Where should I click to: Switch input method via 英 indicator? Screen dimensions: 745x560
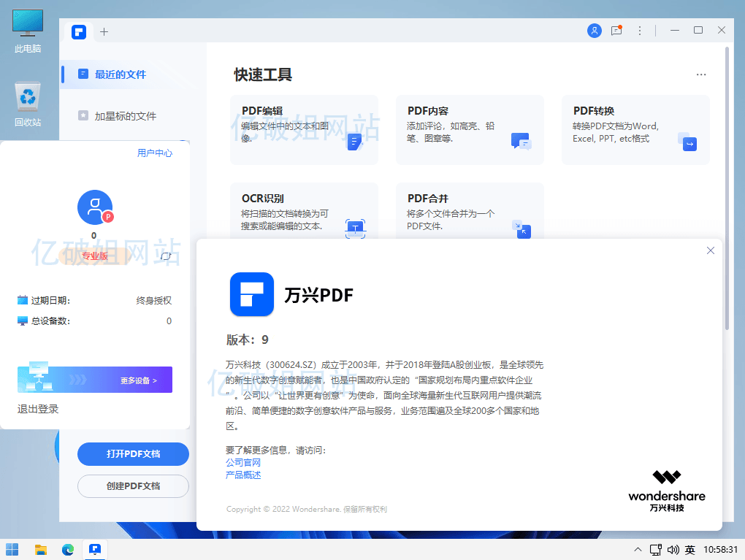click(x=690, y=550)
